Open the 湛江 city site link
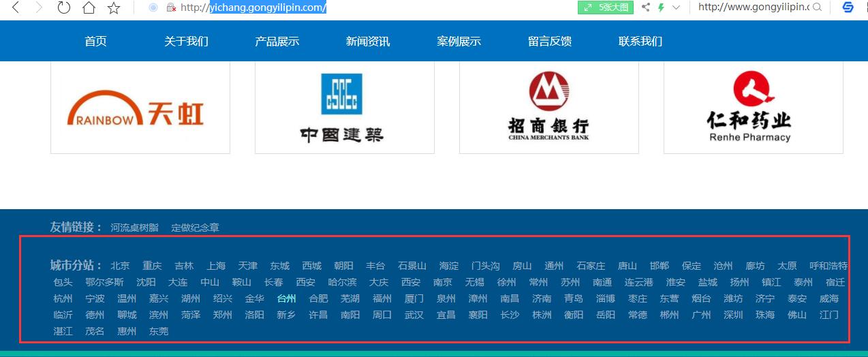 pos(63,331)
